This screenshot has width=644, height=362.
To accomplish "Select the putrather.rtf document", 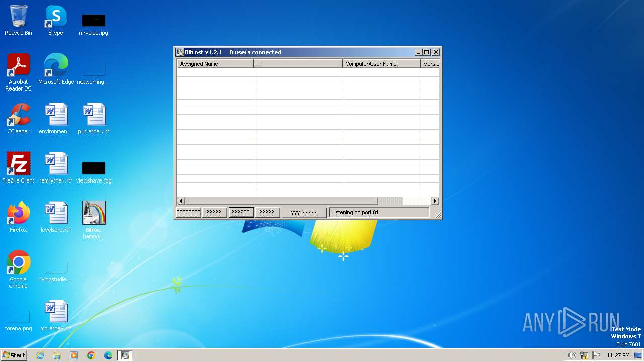I will [x=94, y=119].
